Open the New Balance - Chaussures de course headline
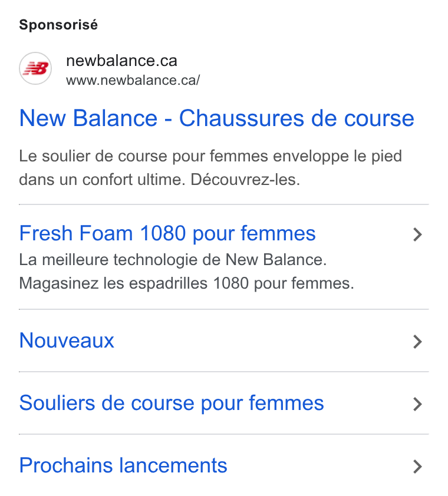The width and height of the screenshot is (448, 496). click(x=216, y=118)
